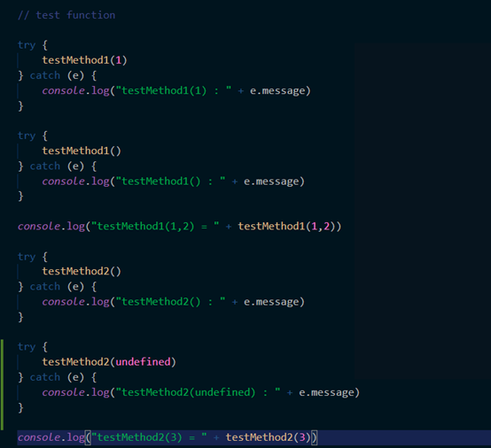The height and width of the screenshot is (448, 491).
Task: Click the testMethod1(1) call line
Action: tap(84, 60)
